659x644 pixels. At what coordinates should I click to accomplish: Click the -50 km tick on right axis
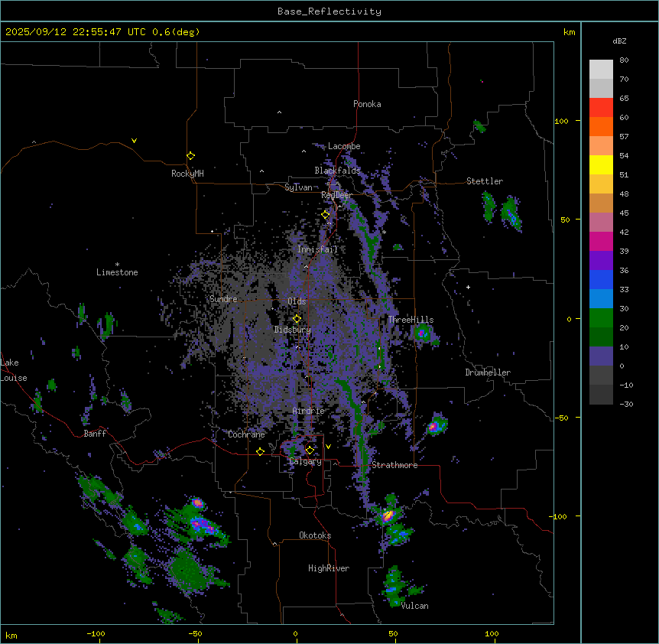coord(561,418)
